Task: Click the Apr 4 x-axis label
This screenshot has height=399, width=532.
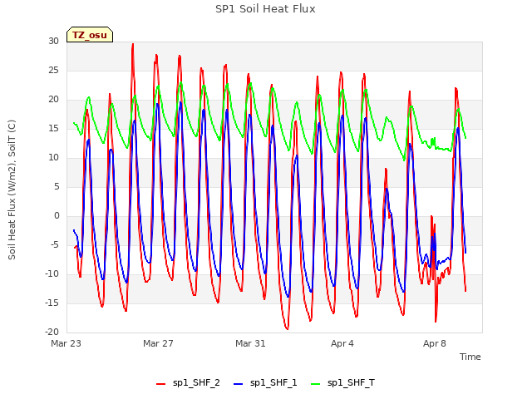Action: [x=342, y=343]
